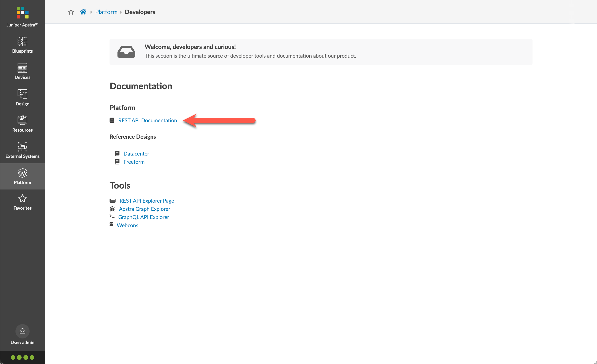Select Resources in the sidebar
The height and width of the screenshot is (364, 597).
(x=22, y=124)
